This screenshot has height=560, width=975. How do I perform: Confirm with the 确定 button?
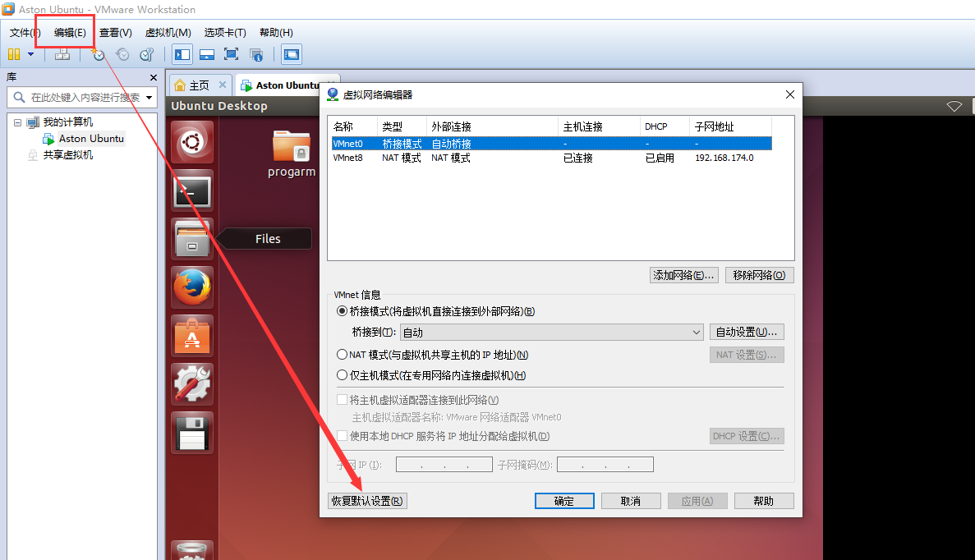click(x=564, y=501)
